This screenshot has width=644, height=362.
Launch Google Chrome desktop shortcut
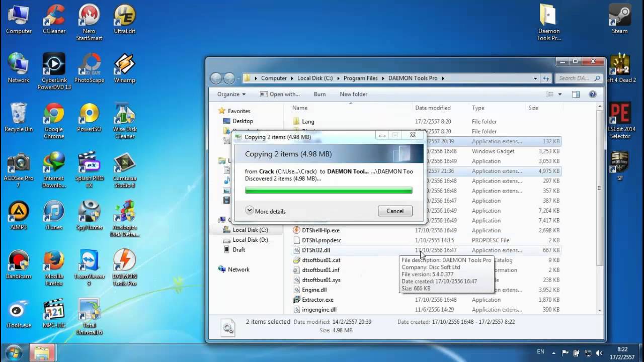(x=54, y=121)
